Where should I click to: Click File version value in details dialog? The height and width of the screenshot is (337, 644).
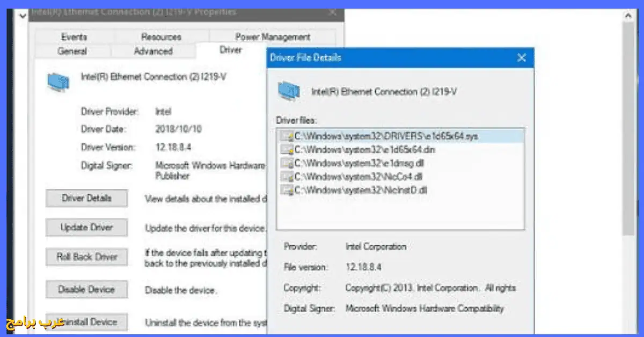[363, 267]
